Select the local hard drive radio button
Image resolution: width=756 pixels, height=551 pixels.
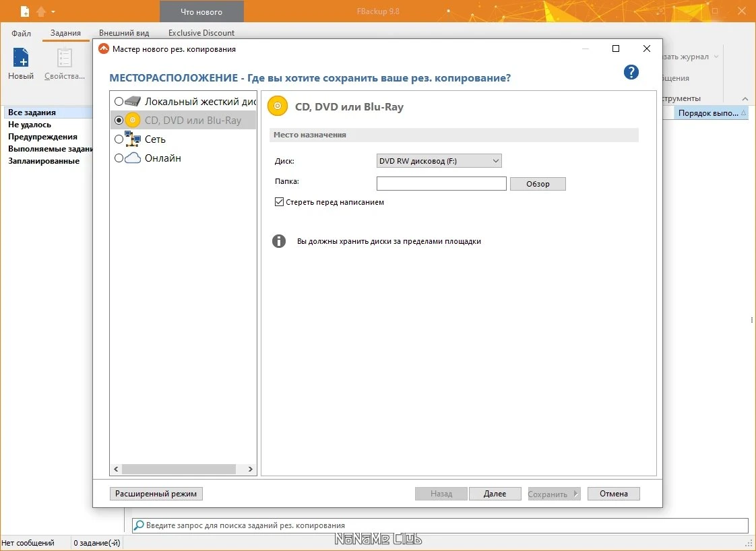click(119, 101)
